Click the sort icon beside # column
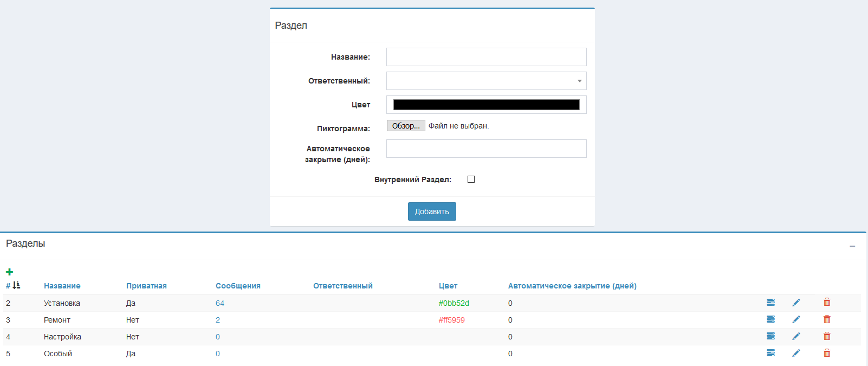 click(x=16, y=285)
